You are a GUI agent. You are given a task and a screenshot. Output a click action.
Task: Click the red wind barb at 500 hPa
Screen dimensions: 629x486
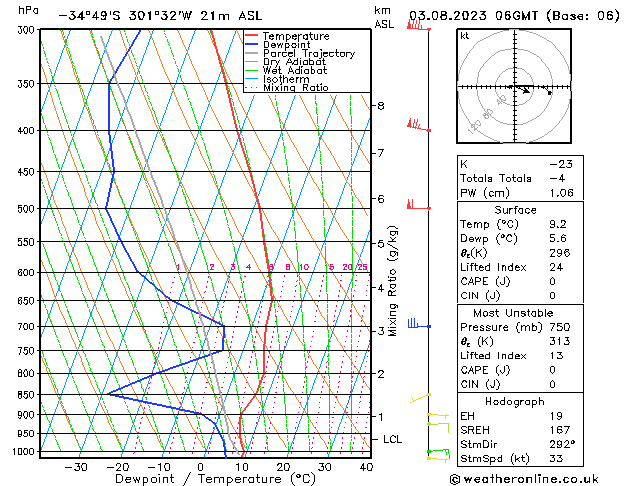coord(418,205)
